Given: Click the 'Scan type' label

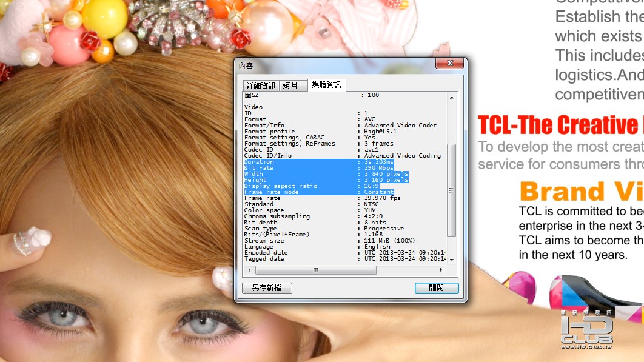Looking at the screenshot, I should [x=260, y=229].
